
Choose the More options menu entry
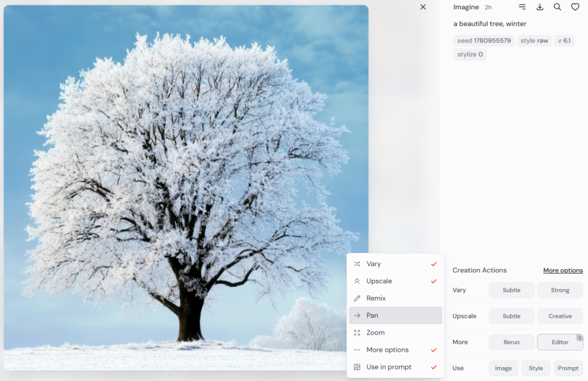[388, 350]
